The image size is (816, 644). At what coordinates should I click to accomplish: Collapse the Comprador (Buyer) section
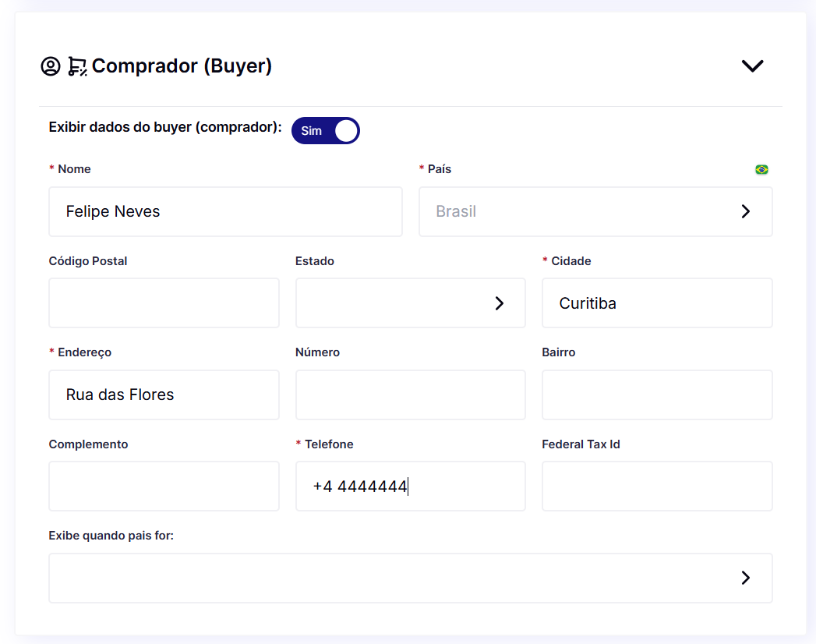tap(752, 66)
